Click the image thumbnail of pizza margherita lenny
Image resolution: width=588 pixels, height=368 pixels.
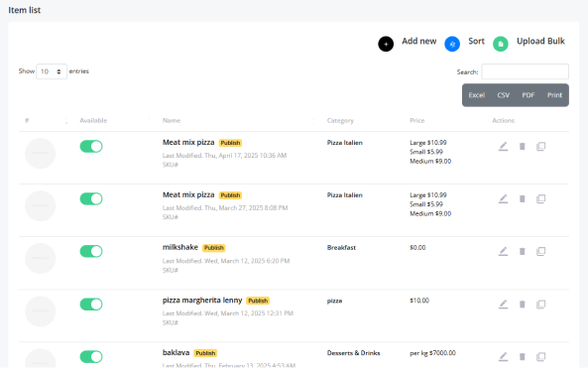[40, 311]
